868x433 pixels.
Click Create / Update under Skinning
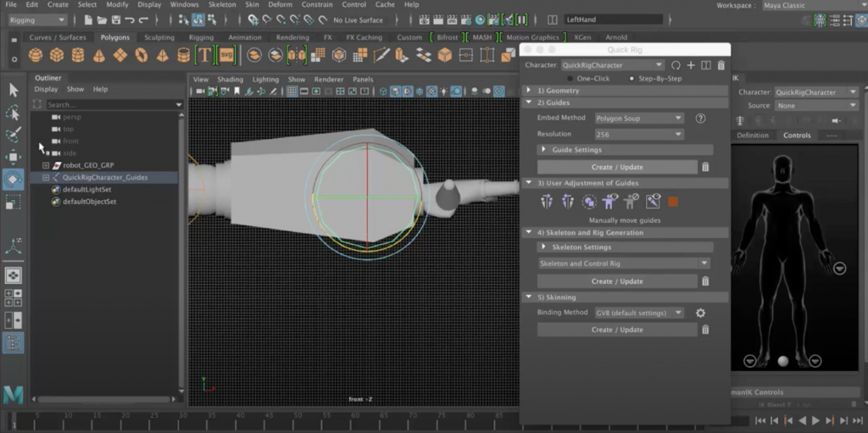[617, 330]
